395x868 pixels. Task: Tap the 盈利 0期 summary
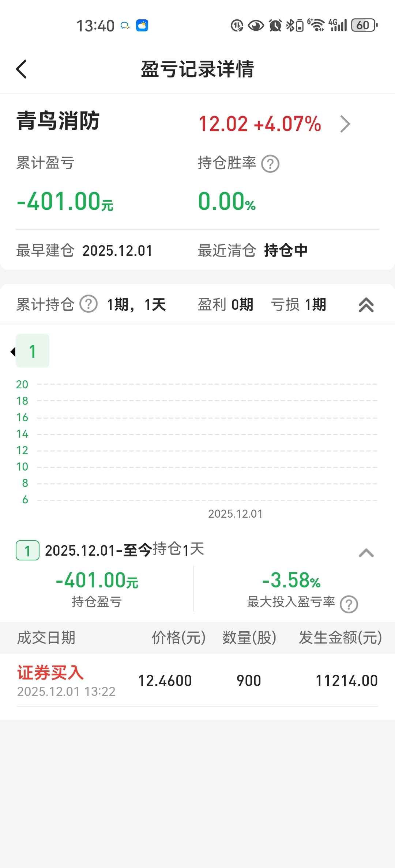click(225, 304)
